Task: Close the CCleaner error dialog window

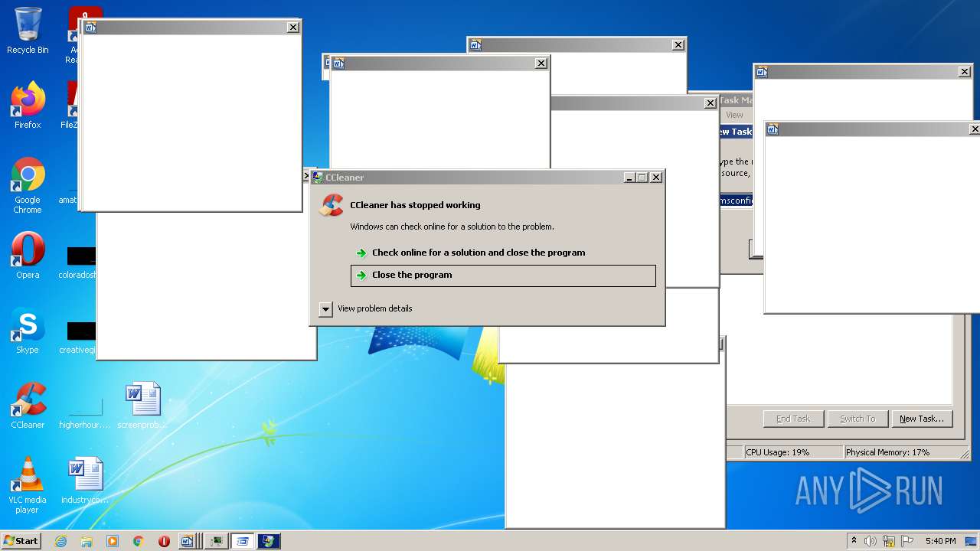Action: pyautogui.click(x=656, y=178)
